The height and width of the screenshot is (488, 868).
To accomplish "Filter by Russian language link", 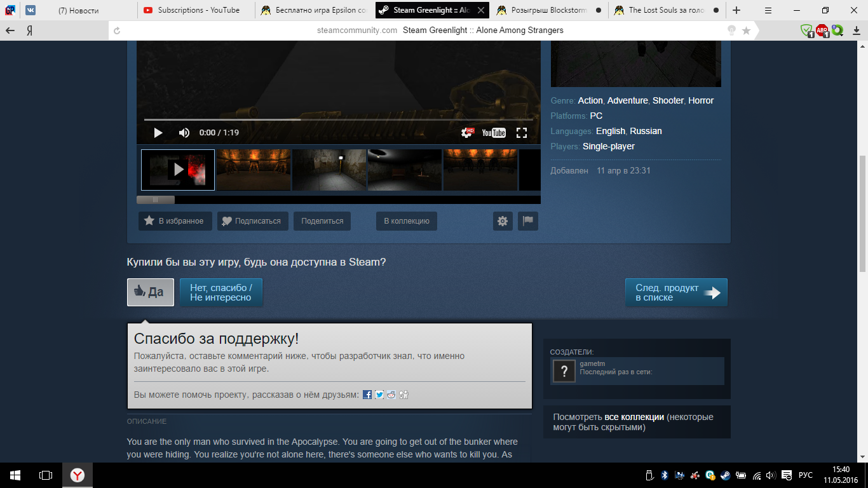I will click(646, 131).
